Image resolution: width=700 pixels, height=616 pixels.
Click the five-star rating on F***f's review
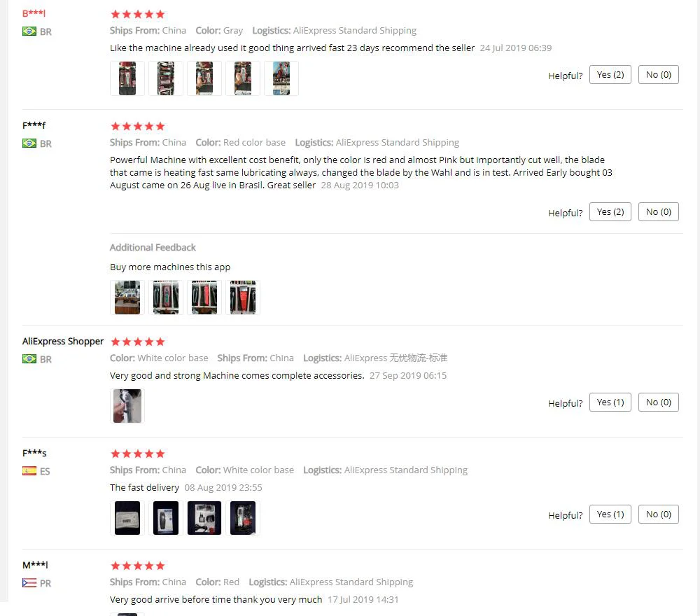(138, 126)
